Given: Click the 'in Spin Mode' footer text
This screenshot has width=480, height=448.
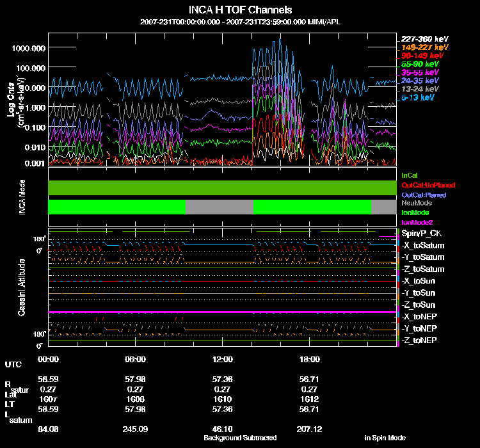Looking at the screenshot, I should 385,438.
